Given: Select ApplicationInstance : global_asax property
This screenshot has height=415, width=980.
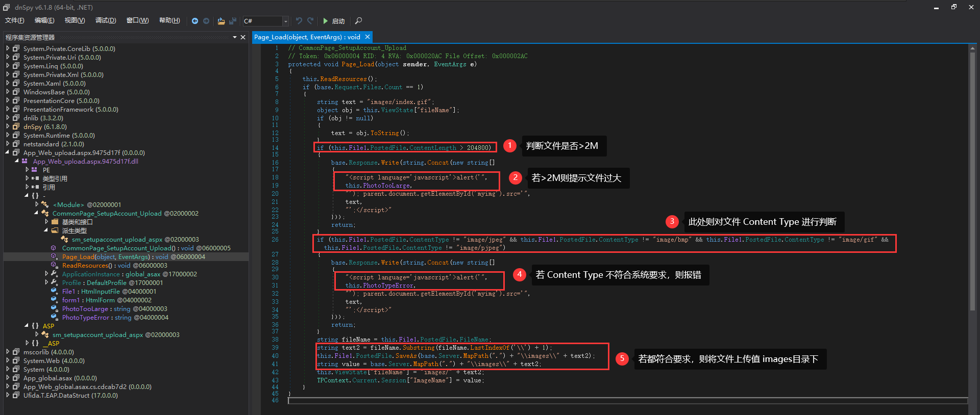Looking at the screenshot, I should pos(130,274).
